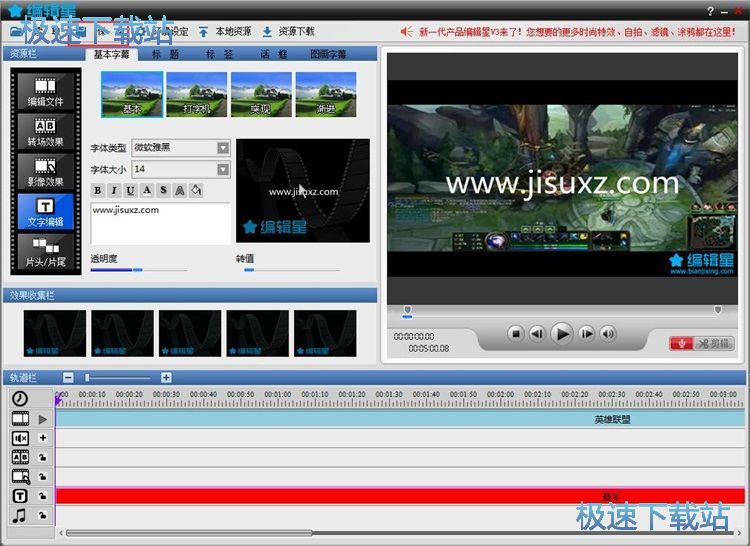Switch to the 话框 tab
Viewport: 750px width, 546px height.
274,54
